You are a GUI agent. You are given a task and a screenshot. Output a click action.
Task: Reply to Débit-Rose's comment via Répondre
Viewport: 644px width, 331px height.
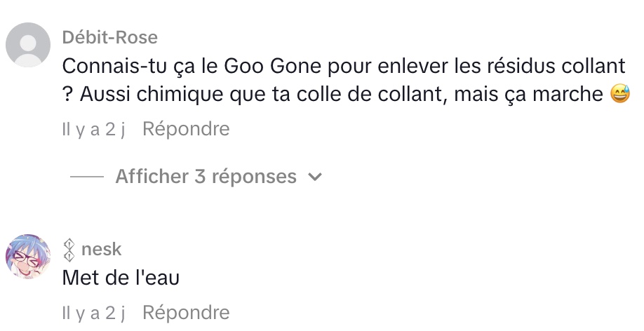pyautogui.click(x=186, y=129)
